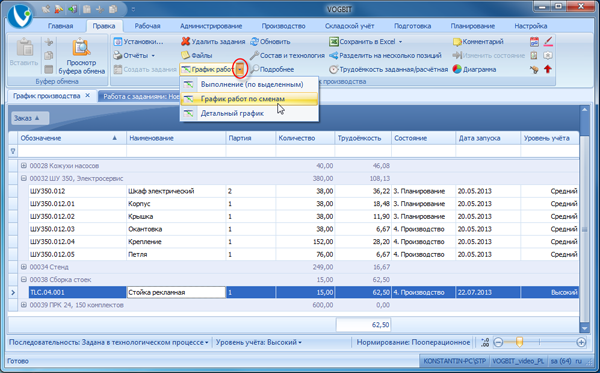This screenshot has height=373, width=600.
Task: Select the 'Крепление' cell
Action: coord(176,242)
